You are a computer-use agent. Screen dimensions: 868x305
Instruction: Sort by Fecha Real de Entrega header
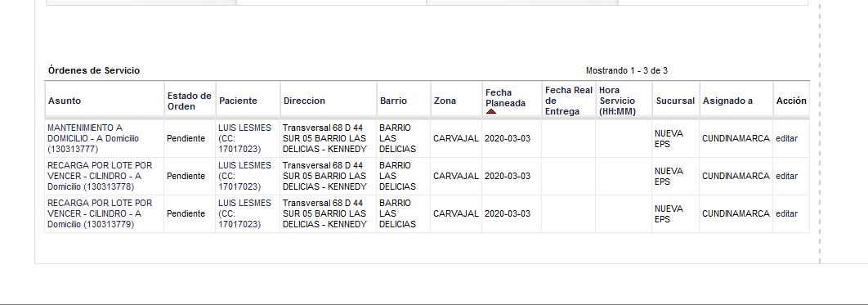point(569,101)
